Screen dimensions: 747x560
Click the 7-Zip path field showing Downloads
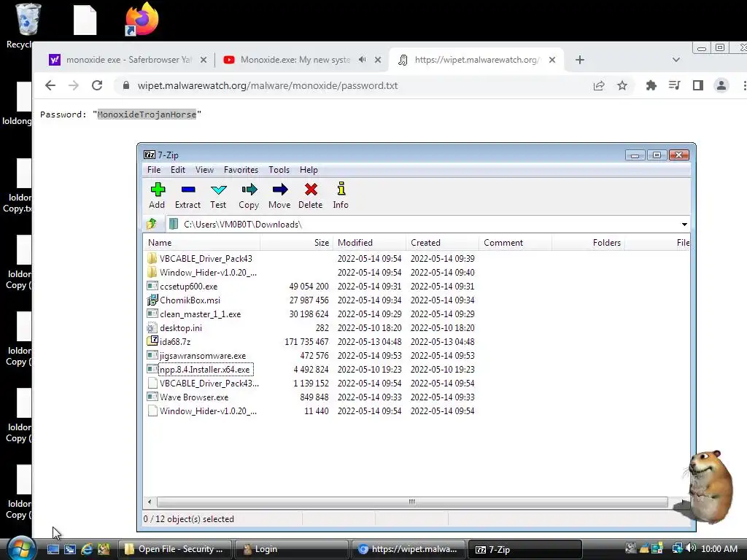pos(422,225)
